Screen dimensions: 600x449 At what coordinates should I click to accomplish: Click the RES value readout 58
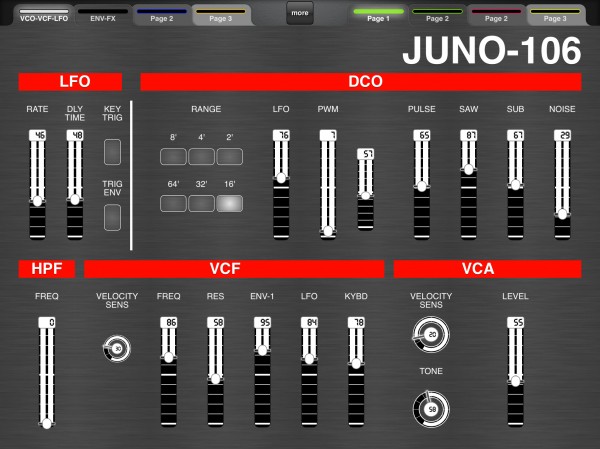click(215, 322)
